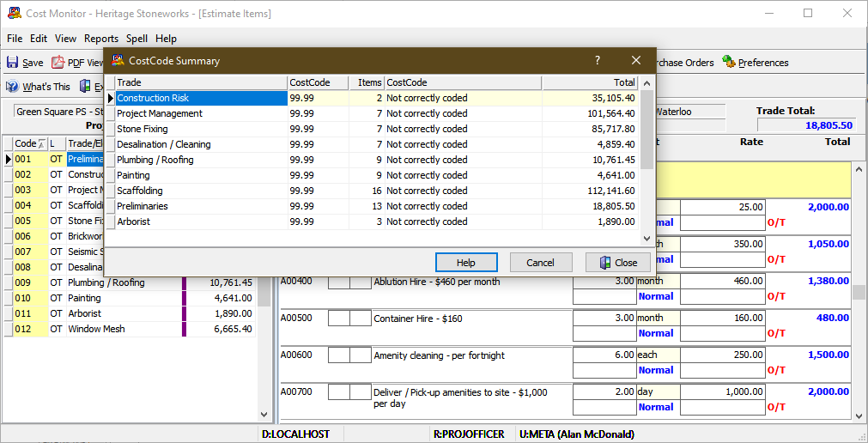
Task: Click the question mark in CostCode Summary title
Action: coord(598,60)
